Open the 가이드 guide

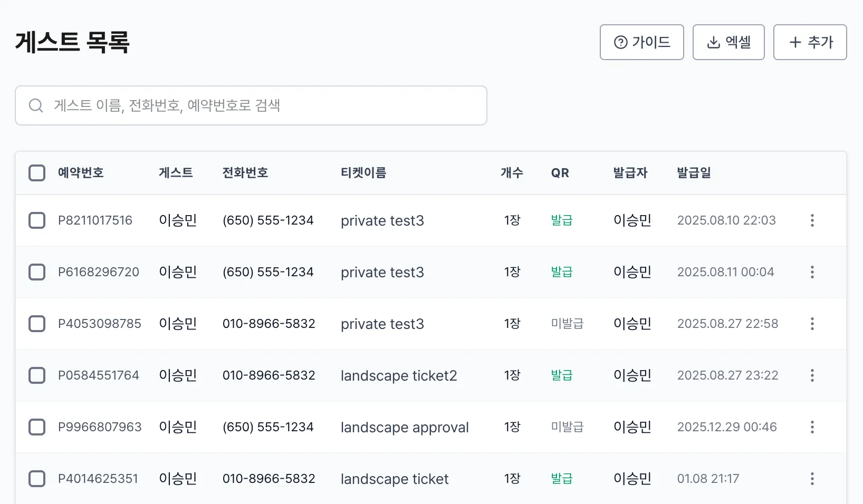(641, 42)
